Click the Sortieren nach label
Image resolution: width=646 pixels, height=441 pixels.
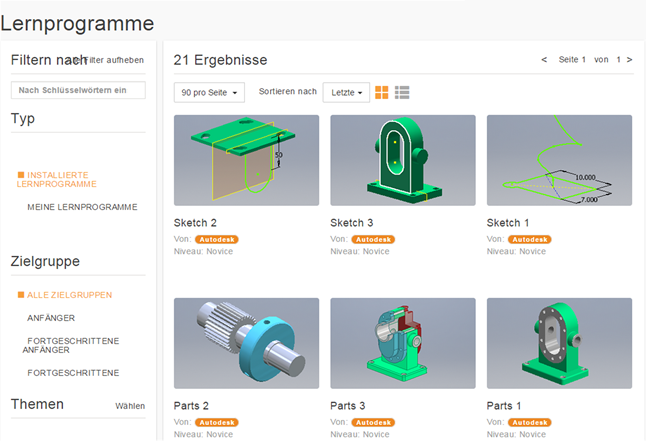(288, 91)
